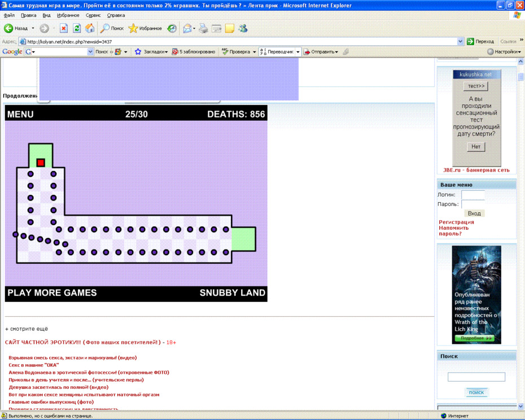The width and height of the screenshot is (525, 420).
Task: Open the Вид menu
Action: click(x=46, y=15)
